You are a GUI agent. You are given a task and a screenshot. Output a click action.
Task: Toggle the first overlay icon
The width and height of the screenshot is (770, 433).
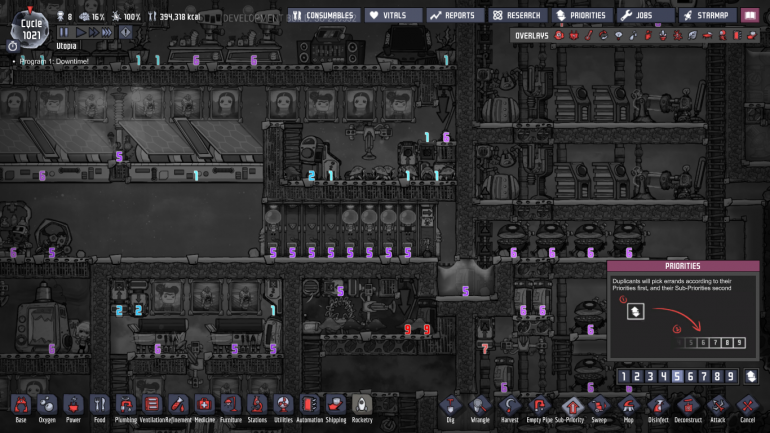coord(559,36)
